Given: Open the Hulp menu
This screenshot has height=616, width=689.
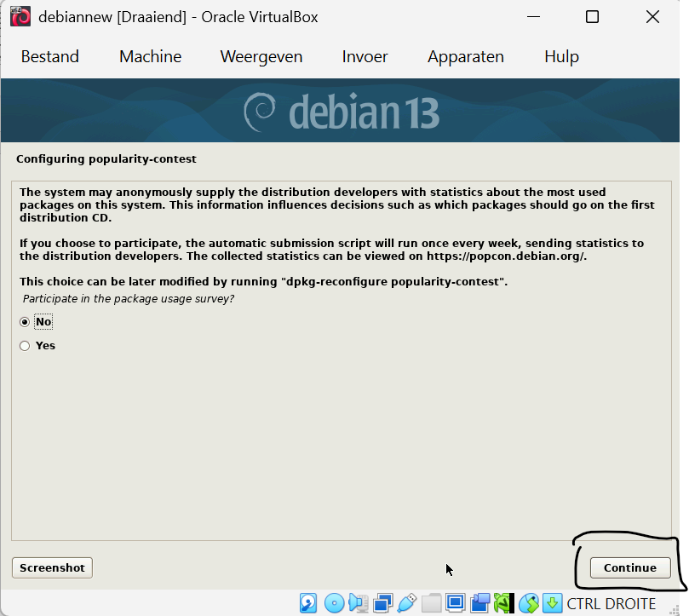Looking at the screenshot, I should [561, 57].
